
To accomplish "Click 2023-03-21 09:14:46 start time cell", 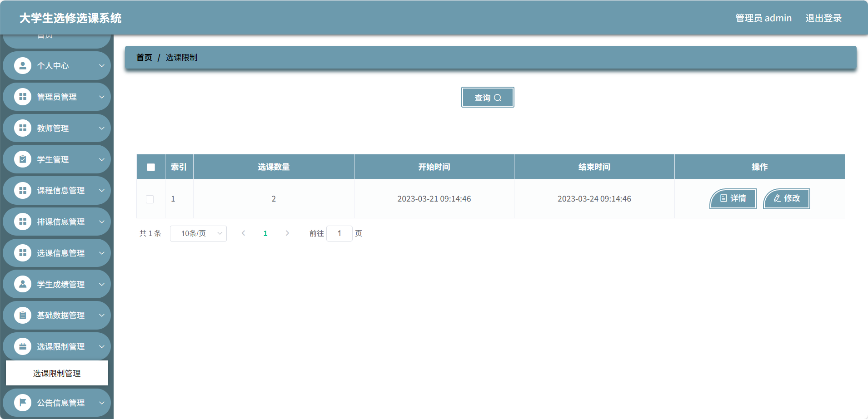I will pyautogui.click(x=434, y=199).
